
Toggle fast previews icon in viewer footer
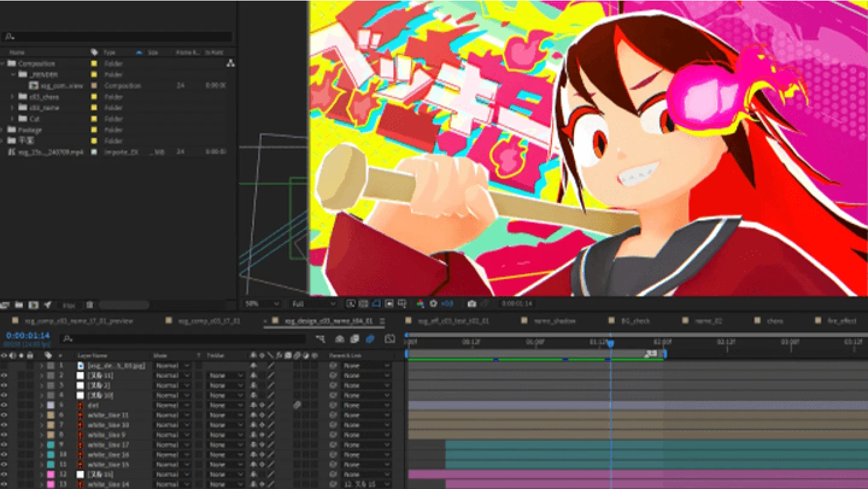click(x=351, y=304)
